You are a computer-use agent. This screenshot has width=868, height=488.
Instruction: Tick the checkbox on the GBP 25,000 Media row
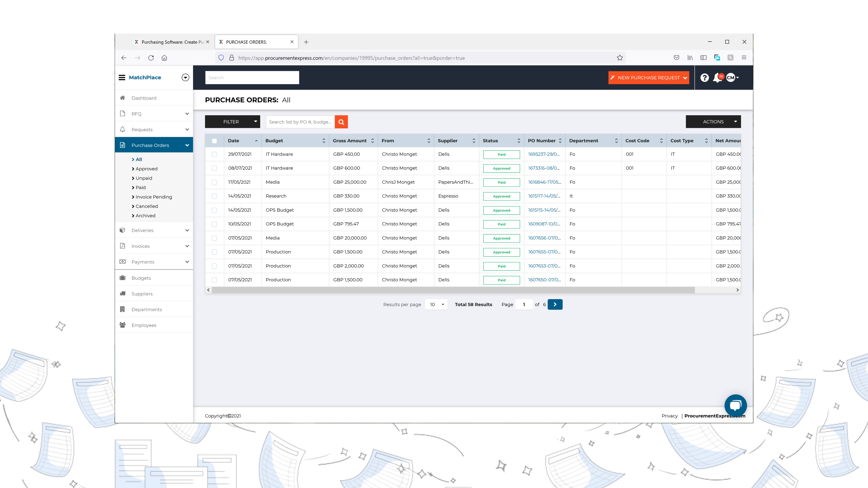click(215, 182)
